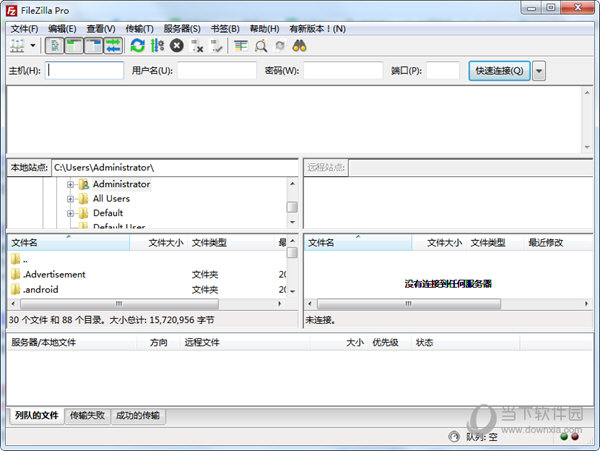Expand the All Users tree folder
This screenshot has width=600, height=451.
pyautogui.click(x=71, y=198)
